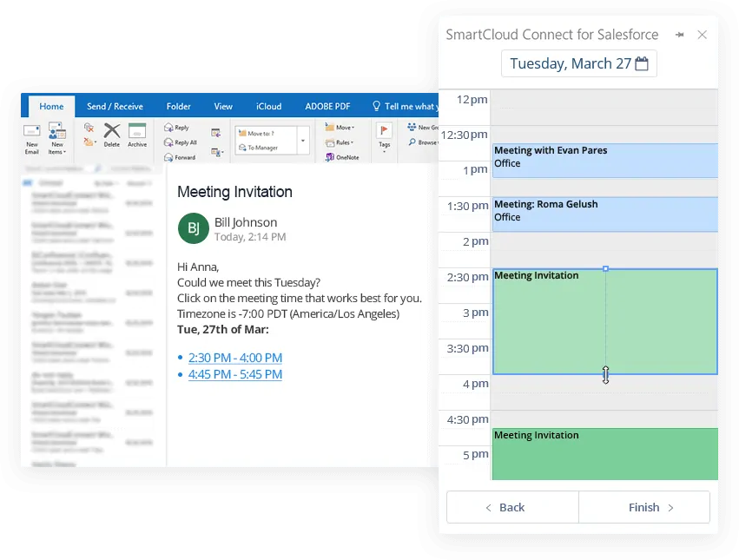
Task: Open the Rules dropdown in the ribbon
Action: click(340, 142)
